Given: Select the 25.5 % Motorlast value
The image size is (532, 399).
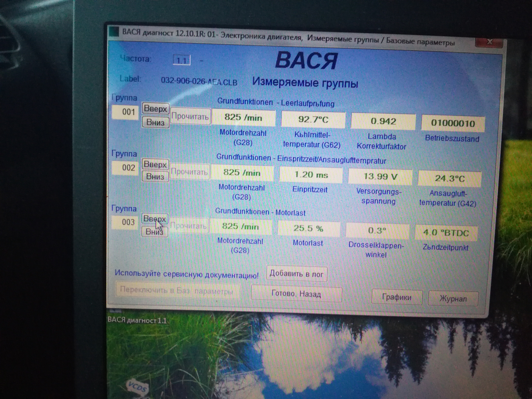Looking at the screenshot, I should 308,228.
